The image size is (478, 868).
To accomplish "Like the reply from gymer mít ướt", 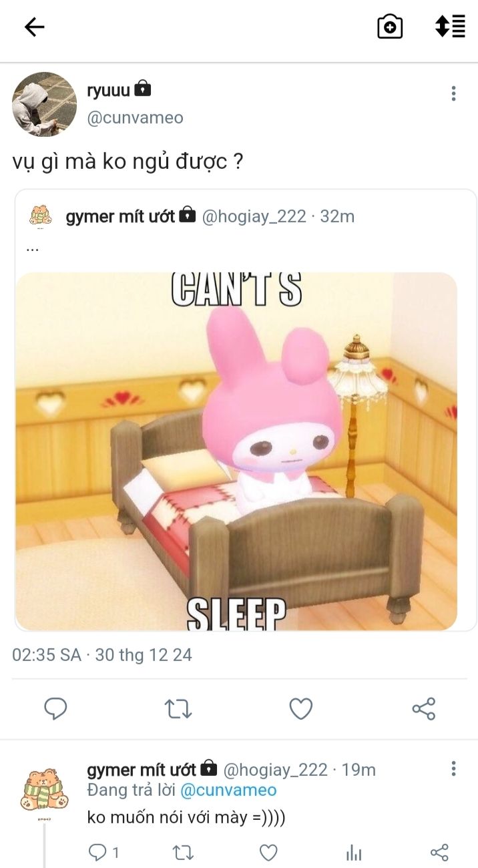I will coord(268,852).
